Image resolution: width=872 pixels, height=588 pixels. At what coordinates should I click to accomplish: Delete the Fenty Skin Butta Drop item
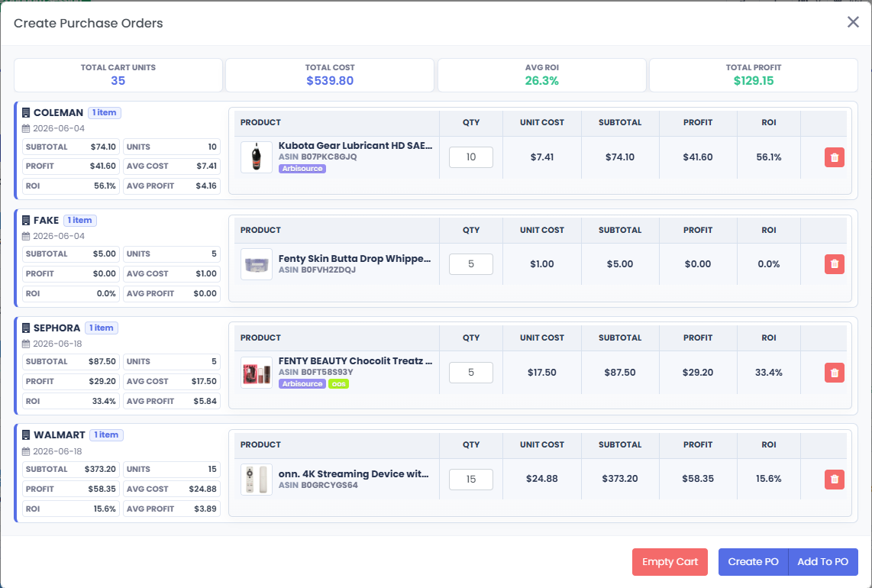coord(834,264)
